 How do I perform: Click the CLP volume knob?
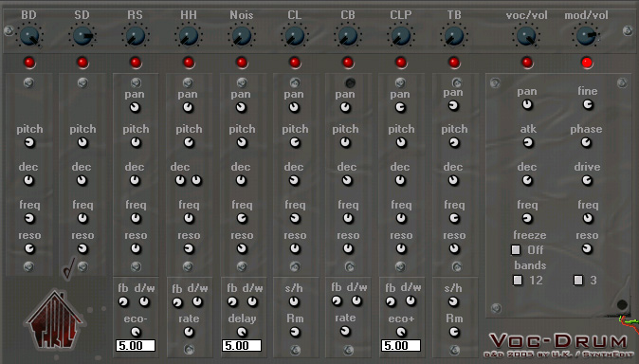pyautogui.click(x=401, y=36)
